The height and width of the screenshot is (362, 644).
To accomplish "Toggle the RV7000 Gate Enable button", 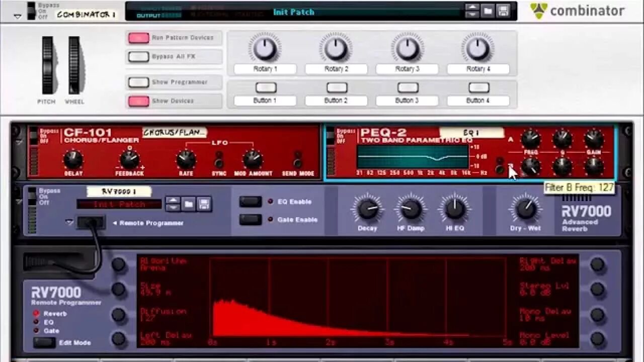I will tap(251, 220).
